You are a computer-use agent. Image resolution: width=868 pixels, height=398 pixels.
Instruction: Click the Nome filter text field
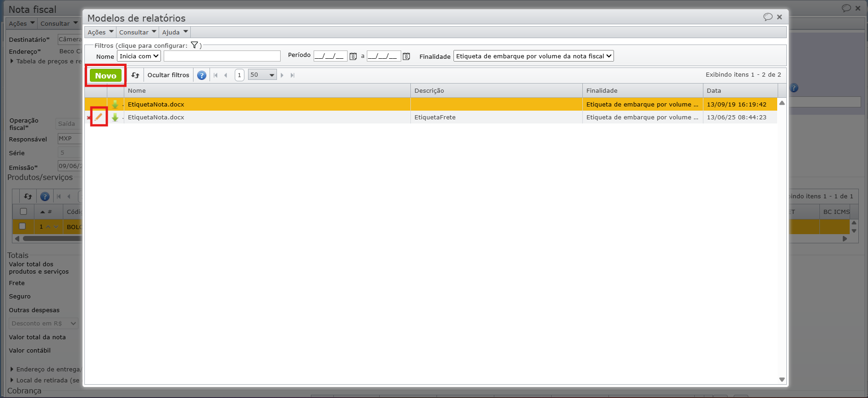pos(222,56)
